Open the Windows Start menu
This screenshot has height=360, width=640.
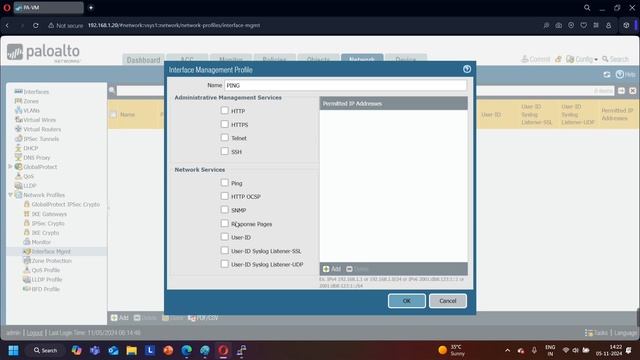[x=13, y=350]
